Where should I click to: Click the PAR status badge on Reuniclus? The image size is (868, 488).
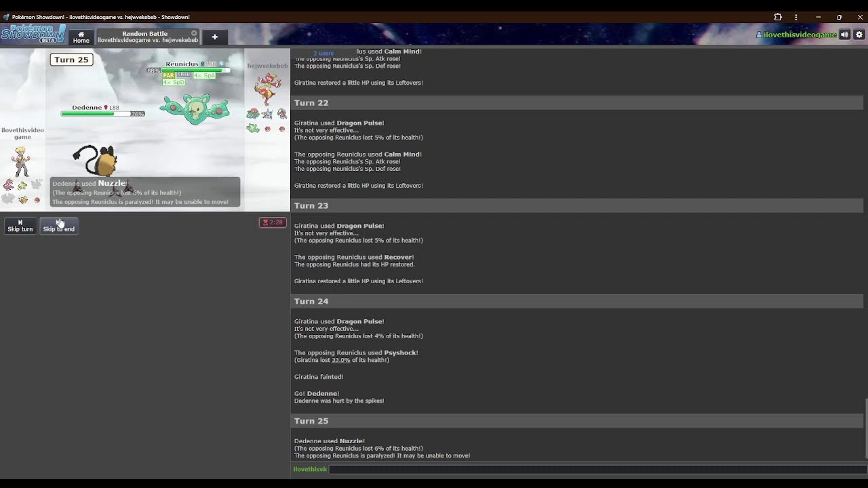[169, 75]
